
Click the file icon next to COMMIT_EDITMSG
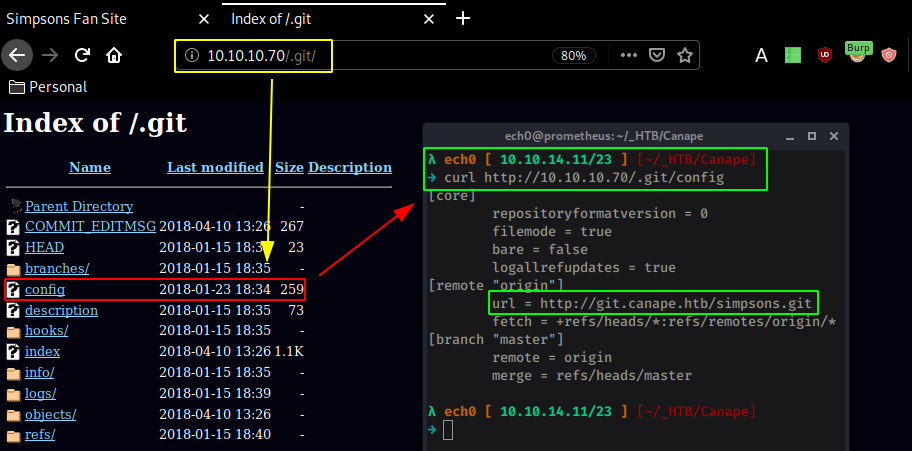pos(13,226)
